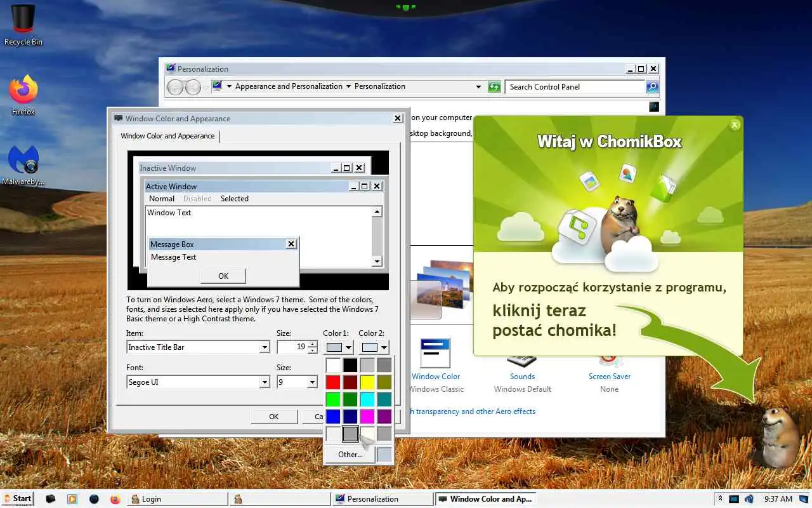This screenshot has width=812, height=508.
Task: Click the volume icon in the system tray
Action: pyautogui.click(x=749, y=499)
